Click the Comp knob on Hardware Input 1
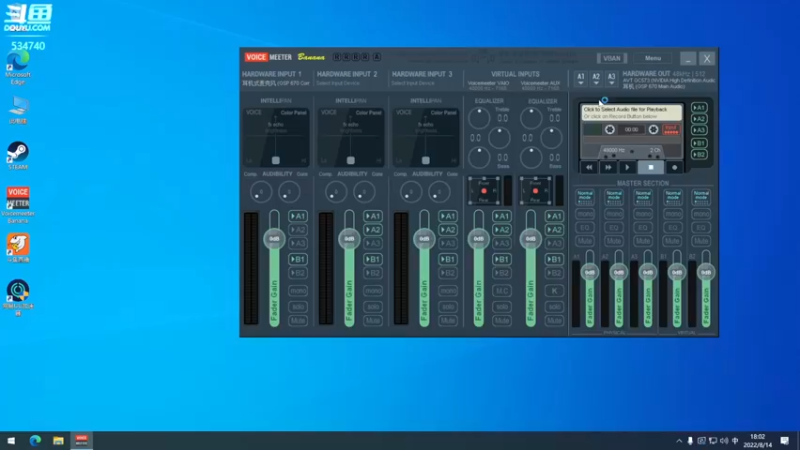This screenshot has width=800, height=450. coord(261,192)
